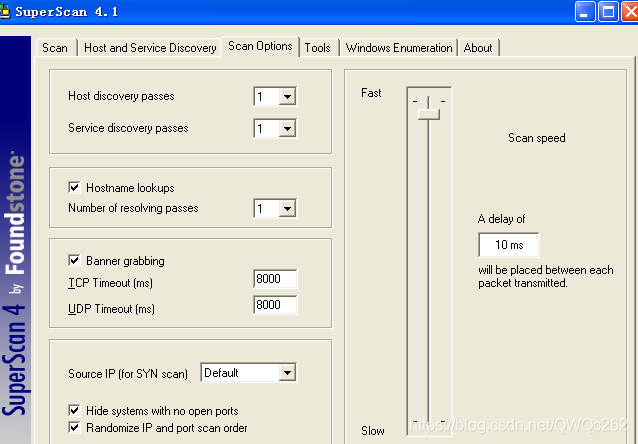Uncheck Randomize IP and port scan order
638x444 pixels.
point(74,427)
